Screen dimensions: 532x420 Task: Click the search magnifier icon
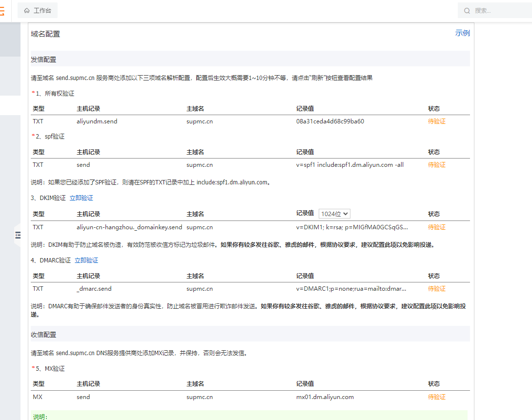coord(467,11)
